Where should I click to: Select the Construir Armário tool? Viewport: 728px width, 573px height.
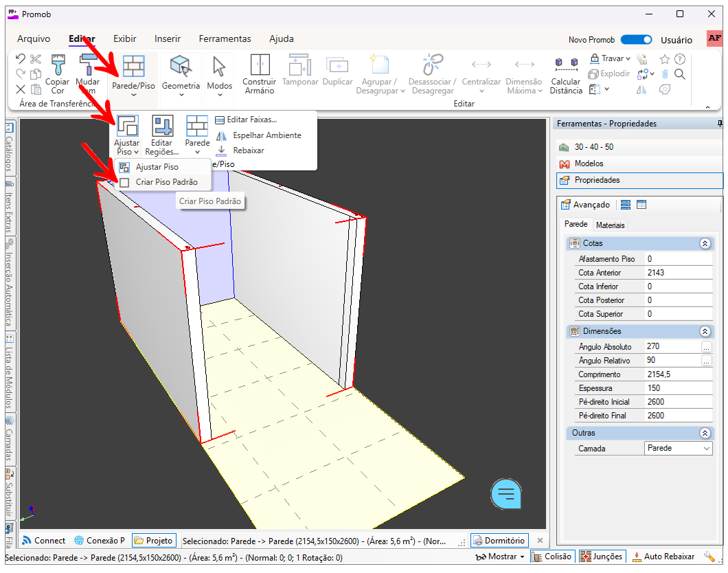pos(259,74)
